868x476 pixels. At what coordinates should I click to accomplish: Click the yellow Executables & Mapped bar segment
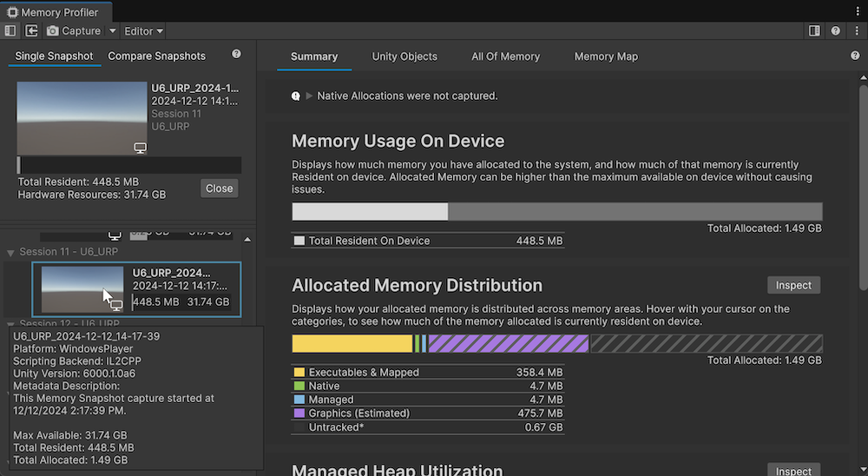352,344
